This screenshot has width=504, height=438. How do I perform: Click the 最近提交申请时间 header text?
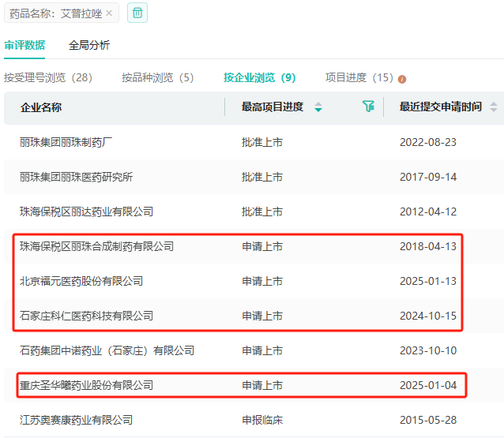coord(441,107)
